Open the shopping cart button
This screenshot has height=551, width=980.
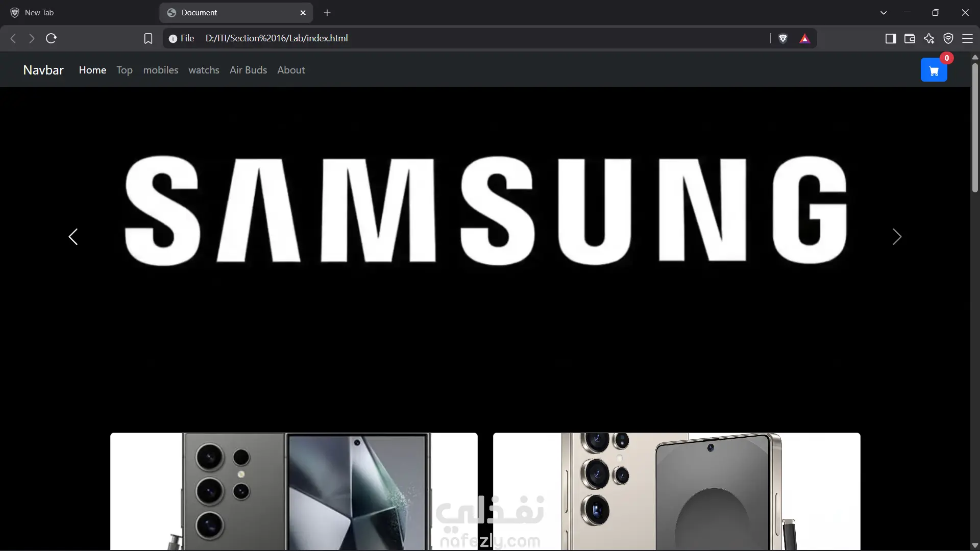(934, 70)
